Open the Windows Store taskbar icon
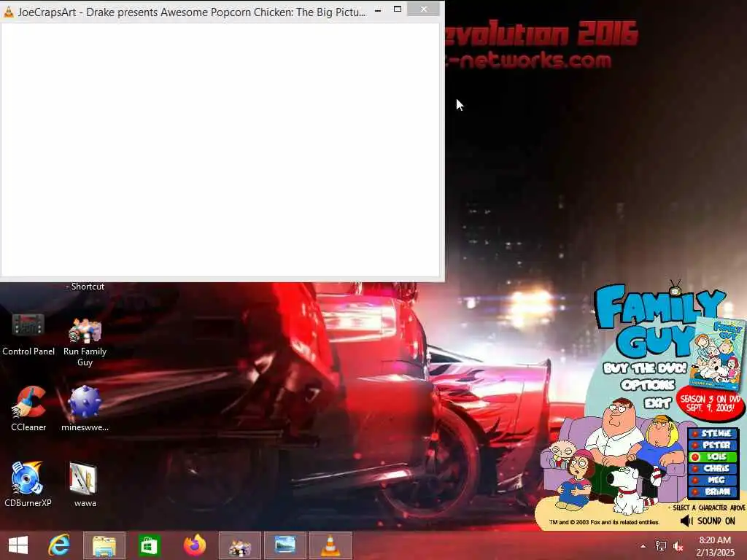 point(149,545)
